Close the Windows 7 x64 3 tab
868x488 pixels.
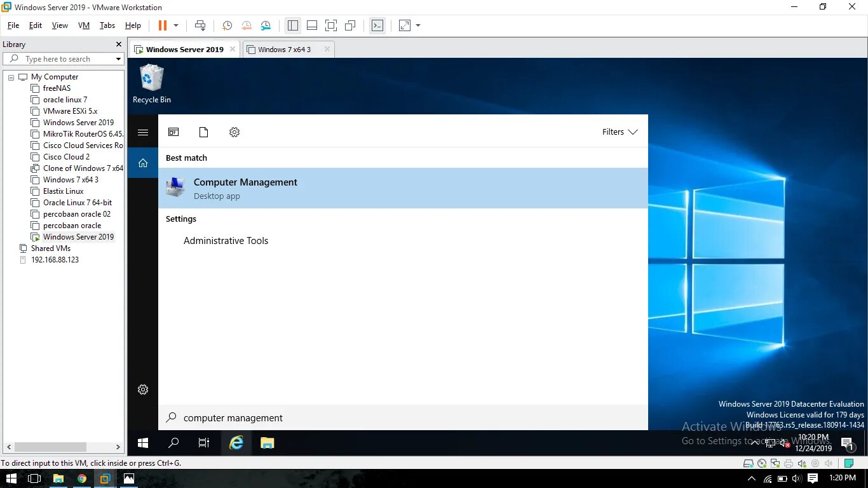(x=327, y=49)
